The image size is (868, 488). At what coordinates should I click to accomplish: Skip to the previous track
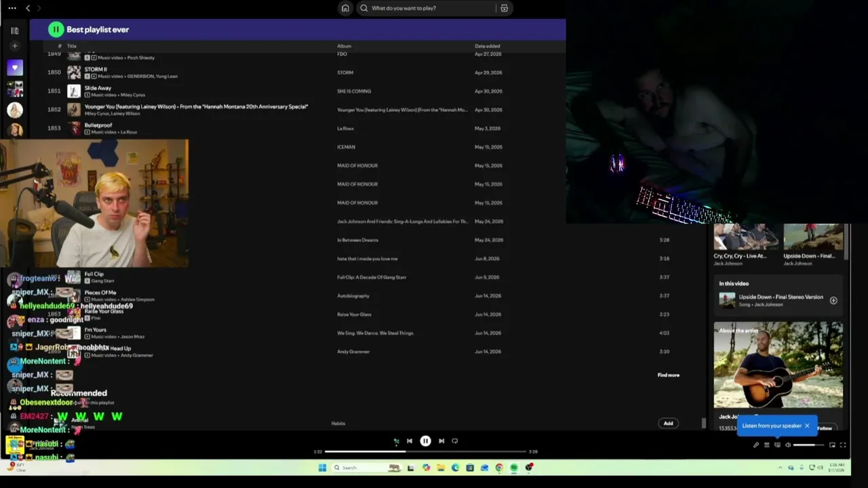click(x=410, y=441)
